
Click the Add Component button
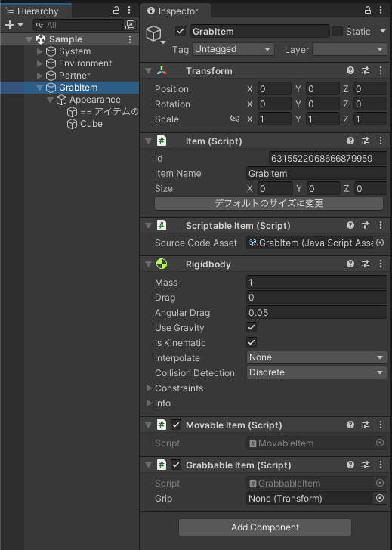[265, 527]
